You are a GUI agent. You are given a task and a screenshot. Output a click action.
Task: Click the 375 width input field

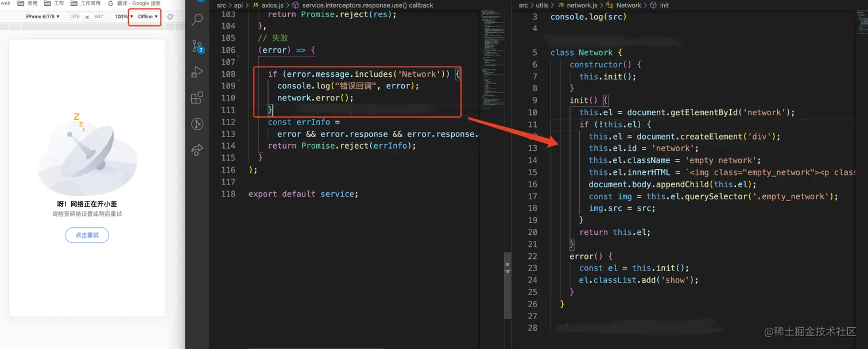(x=75, y=17)
